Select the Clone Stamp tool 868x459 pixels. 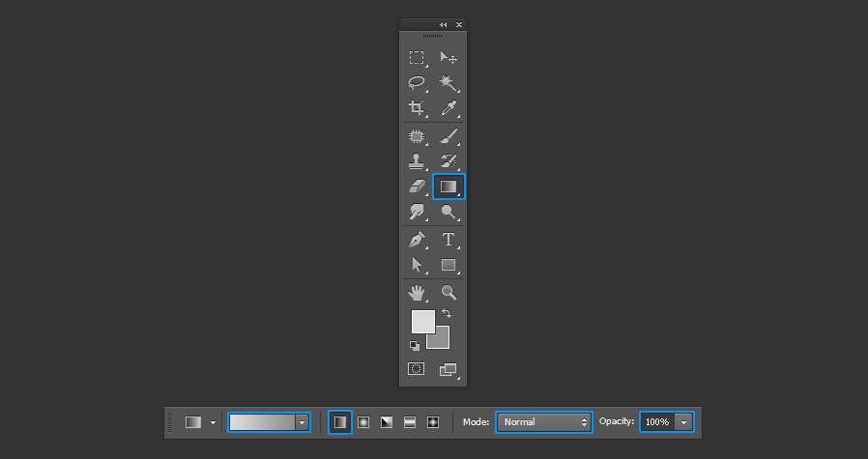coord(417,161)
